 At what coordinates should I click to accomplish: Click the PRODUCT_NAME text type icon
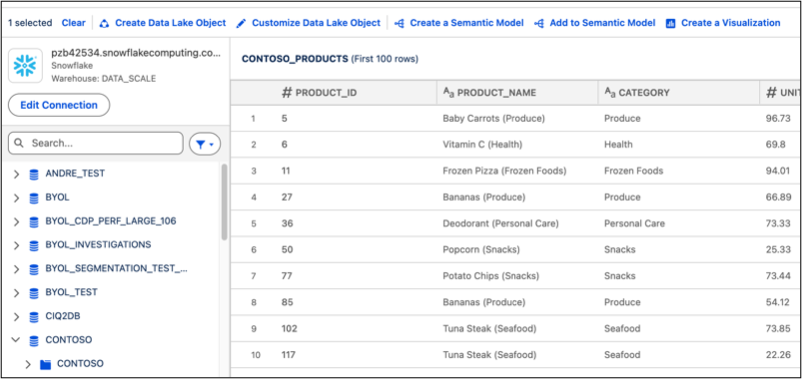(448, 93)
